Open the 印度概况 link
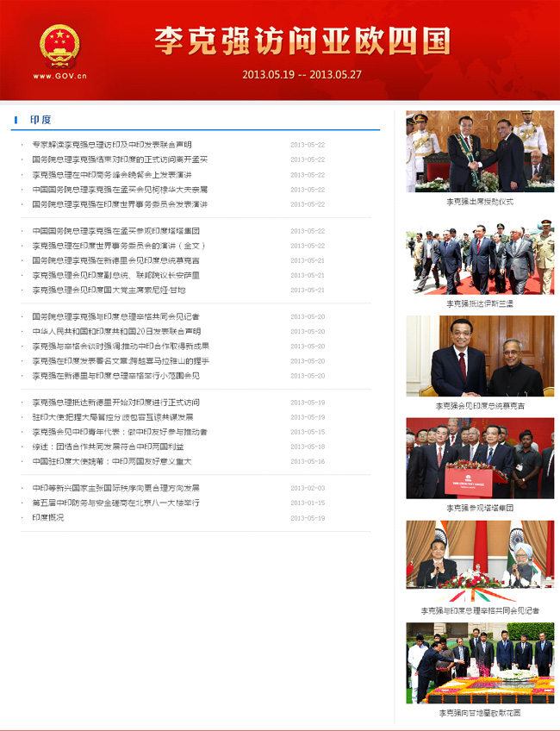 pos(48,517)
